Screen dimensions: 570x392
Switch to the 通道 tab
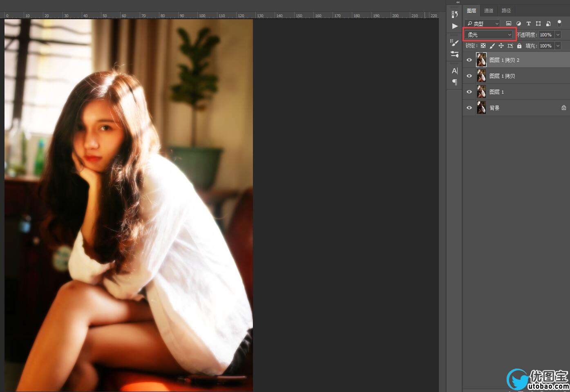489,11
